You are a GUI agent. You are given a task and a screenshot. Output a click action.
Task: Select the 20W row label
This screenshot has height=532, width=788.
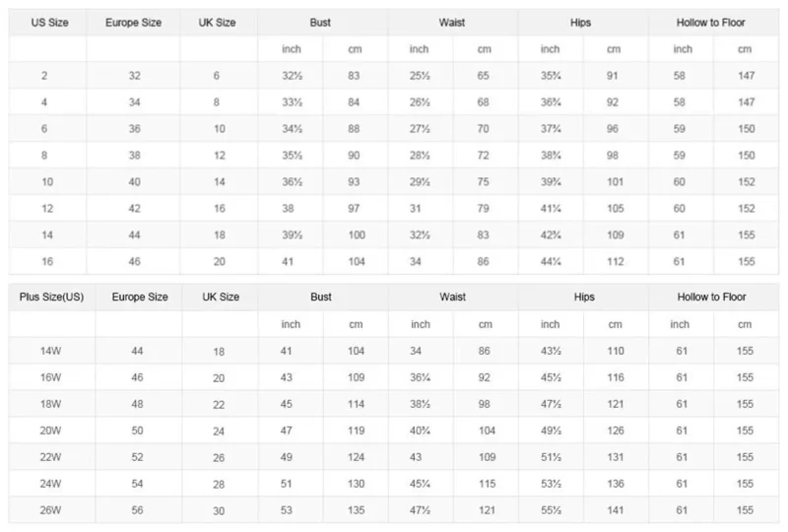51,431
